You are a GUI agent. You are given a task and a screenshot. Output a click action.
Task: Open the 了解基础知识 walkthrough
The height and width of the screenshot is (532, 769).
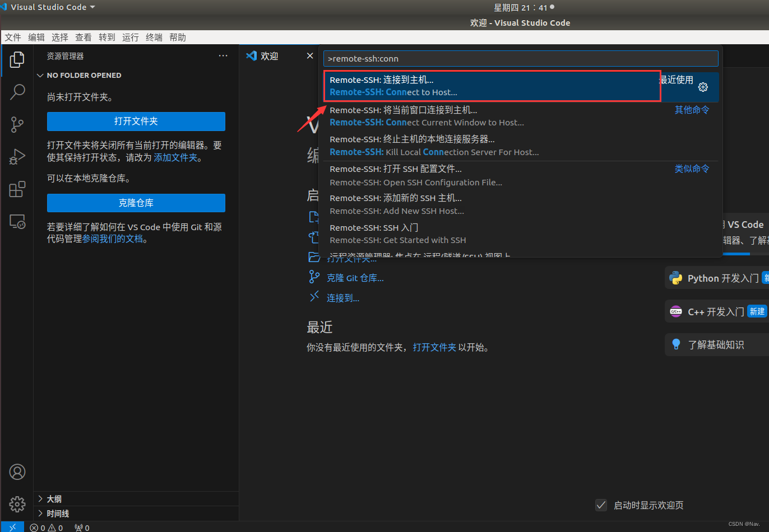coord(717,345)
